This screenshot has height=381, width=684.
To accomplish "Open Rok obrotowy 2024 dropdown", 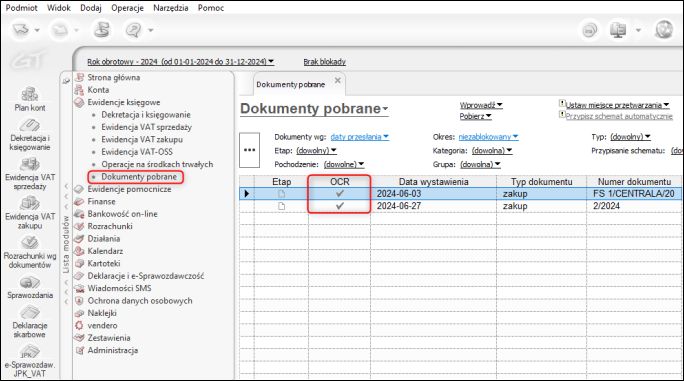I will point(181,62).
